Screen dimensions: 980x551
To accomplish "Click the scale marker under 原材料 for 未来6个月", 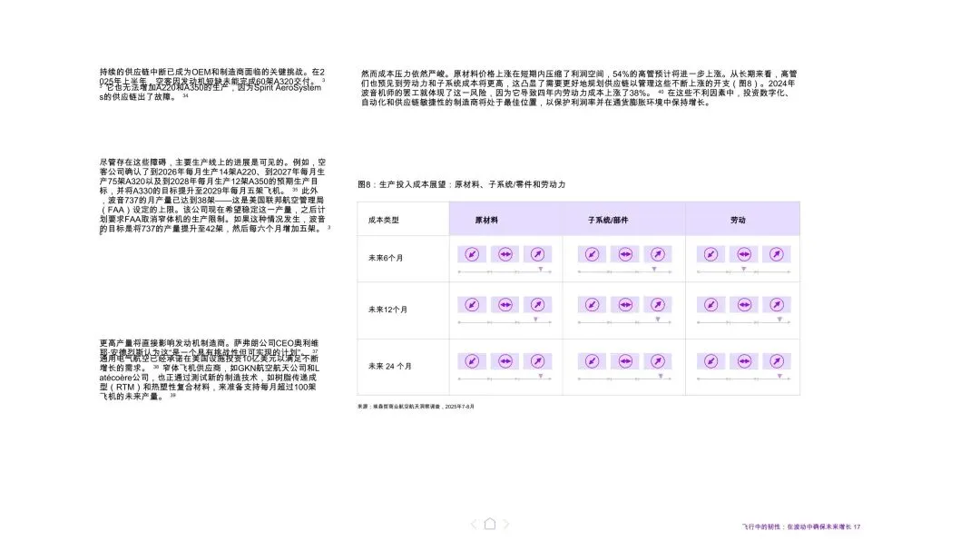I will (541, 269).
